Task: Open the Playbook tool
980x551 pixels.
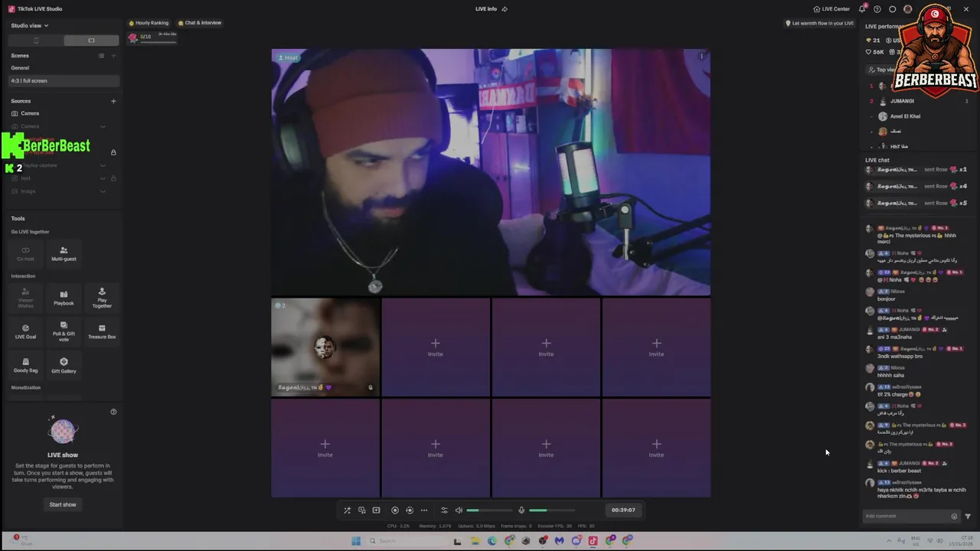Action: [x=64, y=298]
